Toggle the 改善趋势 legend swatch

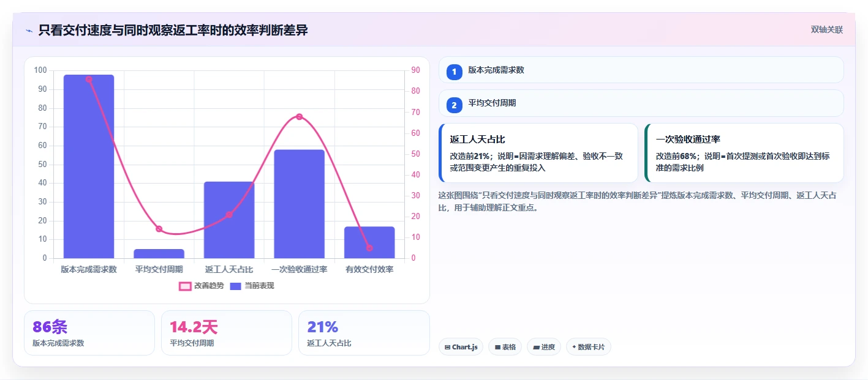(185, 286)
